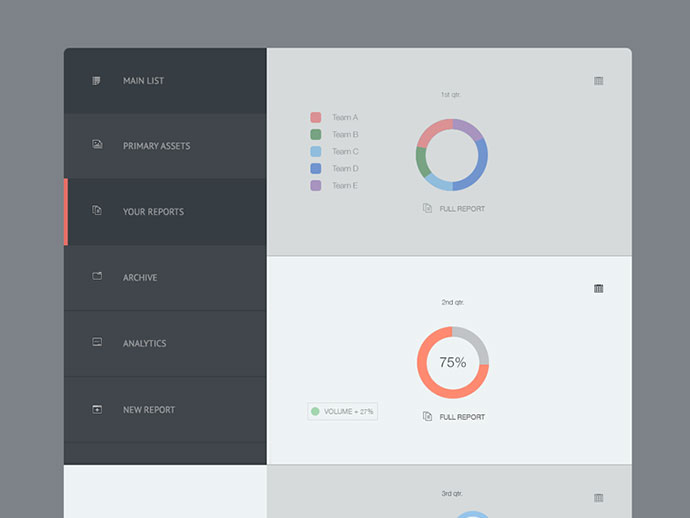The height and width of the screenshot is (518, 690).
Task: Select the Team B legend label
Action: (x=345, y=135)
